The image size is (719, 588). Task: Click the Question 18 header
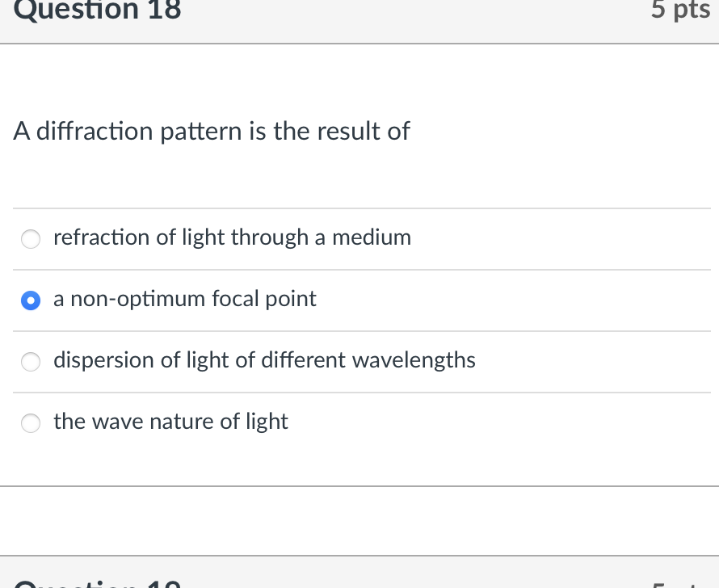(97, 10)
